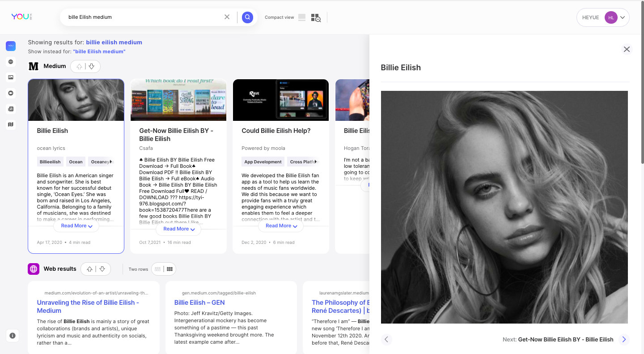Edit the search input field
Viewport: 644px width, 354px height.
pyautogui.click(x=143, y=17)
